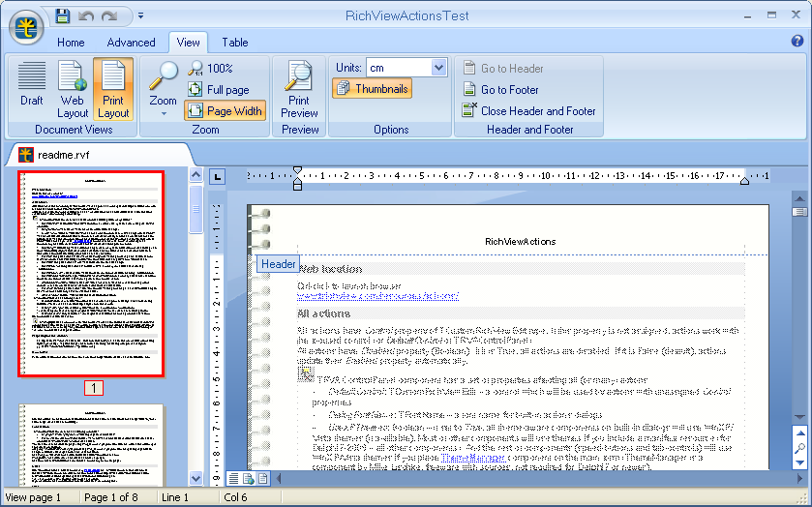Viewport: 812px width, 507px height.
Task: Toggle Print Layout view
Action: (113, 89)
